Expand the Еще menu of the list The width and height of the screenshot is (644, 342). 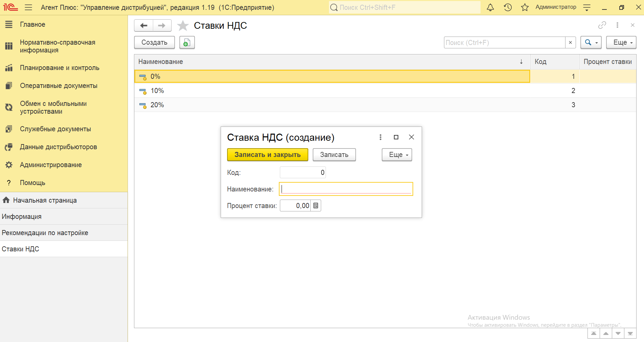pyautogui.click(x=621, y=42)
